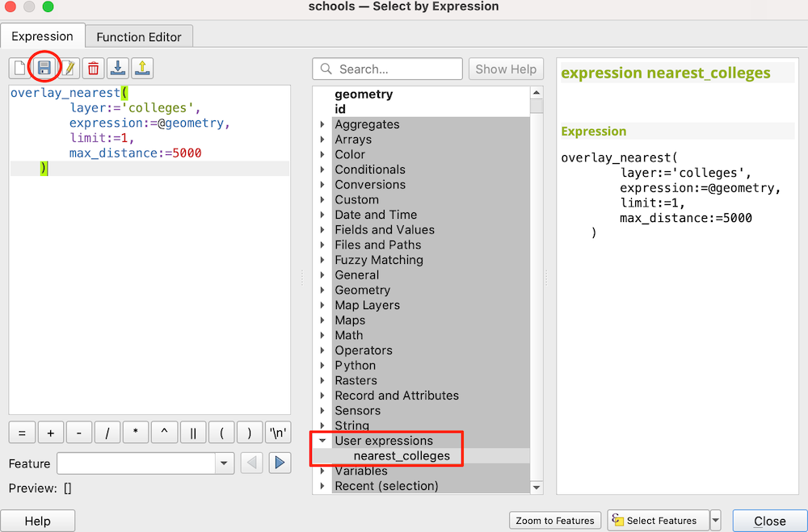Viewport: 808px width, 532px height.
Task: Open the Select Features options dropdown arrow
Action: point(715,521)
